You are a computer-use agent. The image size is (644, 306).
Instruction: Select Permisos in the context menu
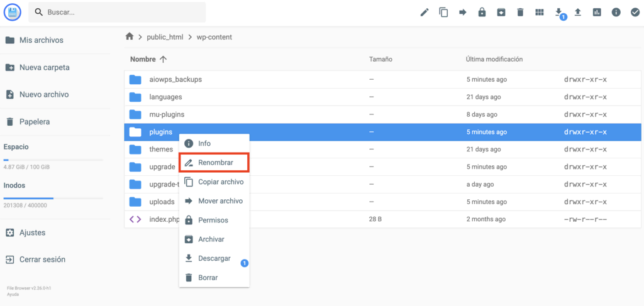213,221
